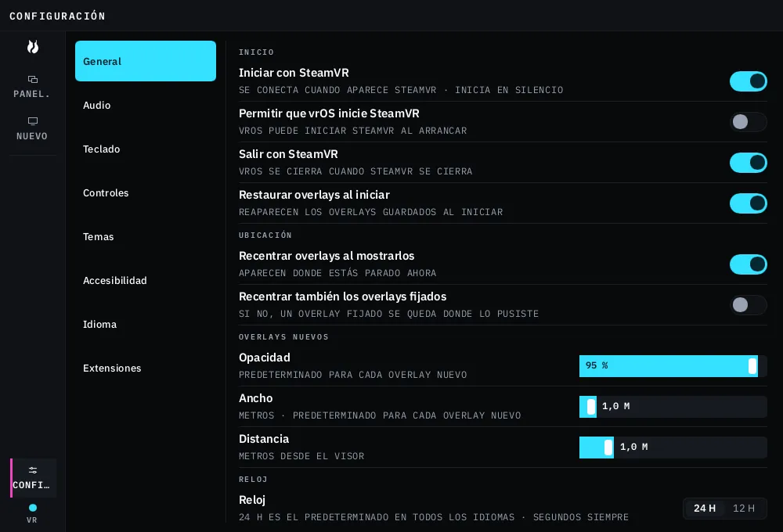This screenshot has width=783, height=532.
Task: Choose the 12 H clock format
Action: pyautogui.click(x=744, y=509)
